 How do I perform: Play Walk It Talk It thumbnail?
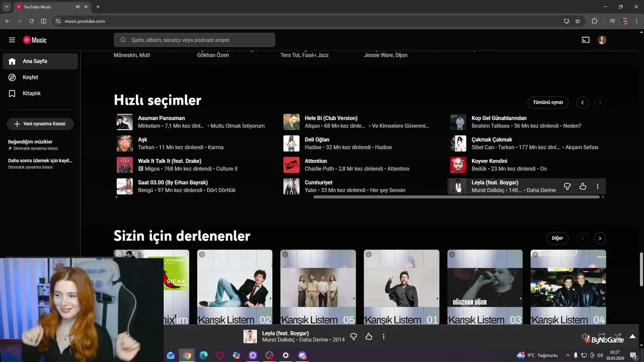(x=125, y=165)
